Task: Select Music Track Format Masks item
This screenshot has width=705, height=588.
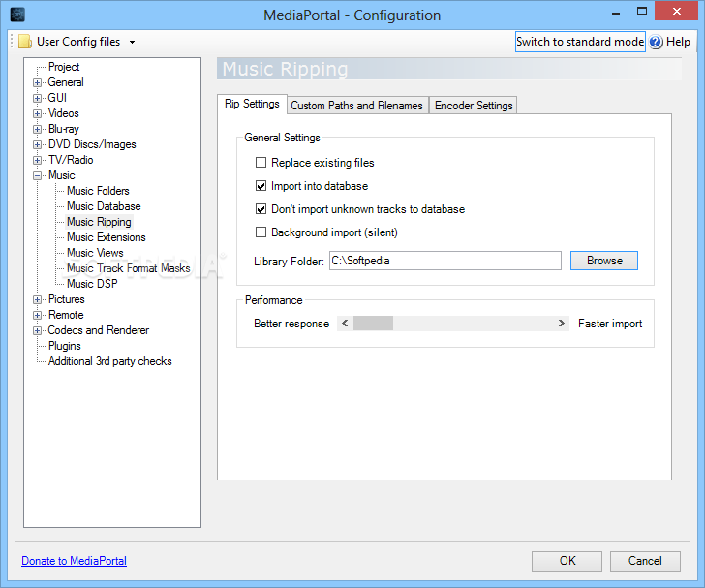Action: pos(128,268)
